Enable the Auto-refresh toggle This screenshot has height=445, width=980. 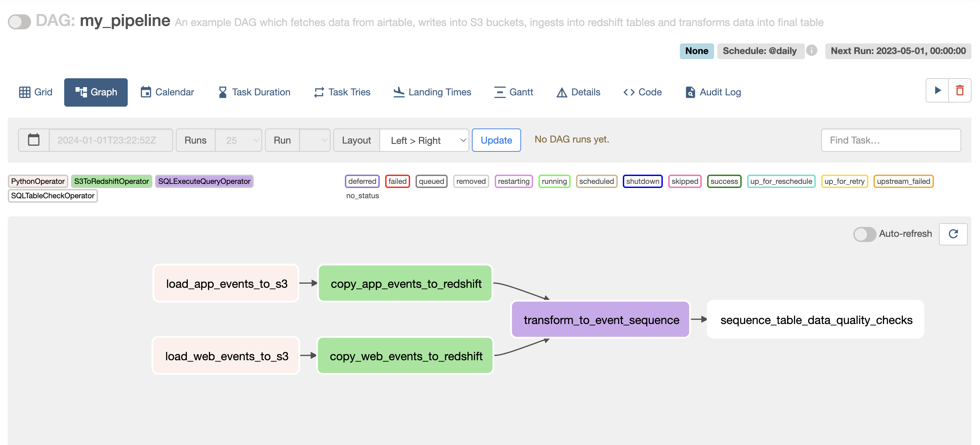click(864, 234)
